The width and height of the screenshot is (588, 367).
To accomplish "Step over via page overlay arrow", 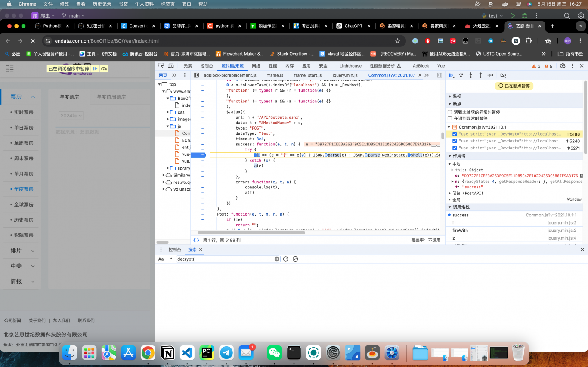I will (104, 68).
